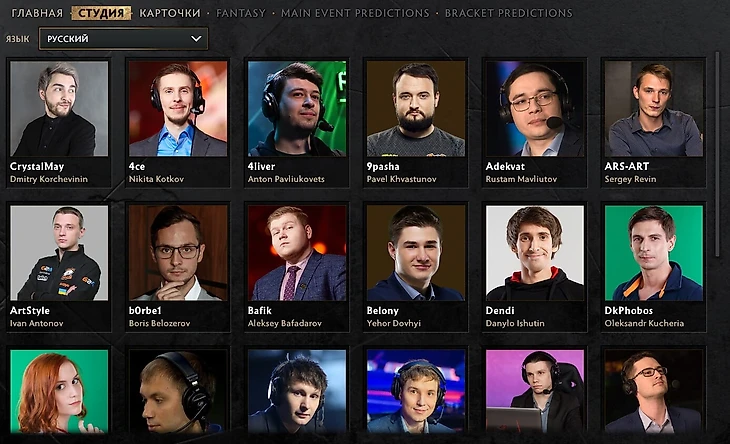Click b0rbe1 Boris Belozerov's card
730x444 pixels.
point(178,267)
